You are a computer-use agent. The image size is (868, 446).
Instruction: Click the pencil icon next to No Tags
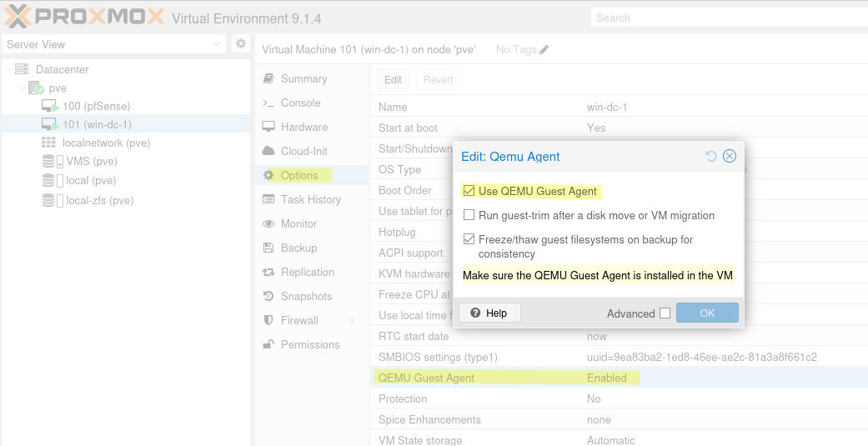coord(544,50)
